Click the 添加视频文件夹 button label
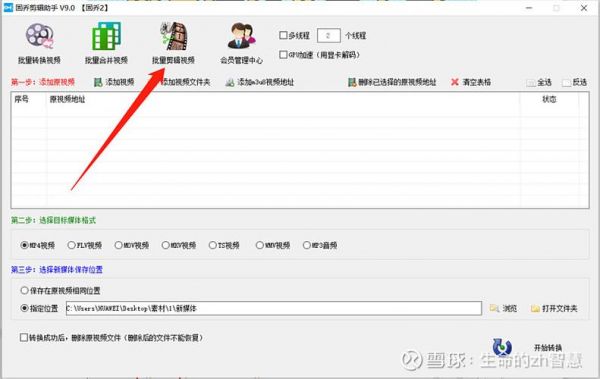Image resolution: width=600 pixels, height=379 pixels. pos(185,82)
